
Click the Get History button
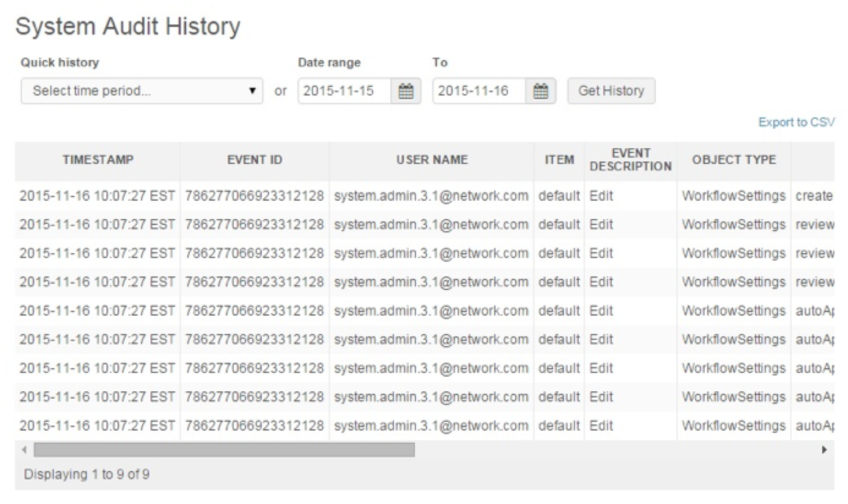611,91
